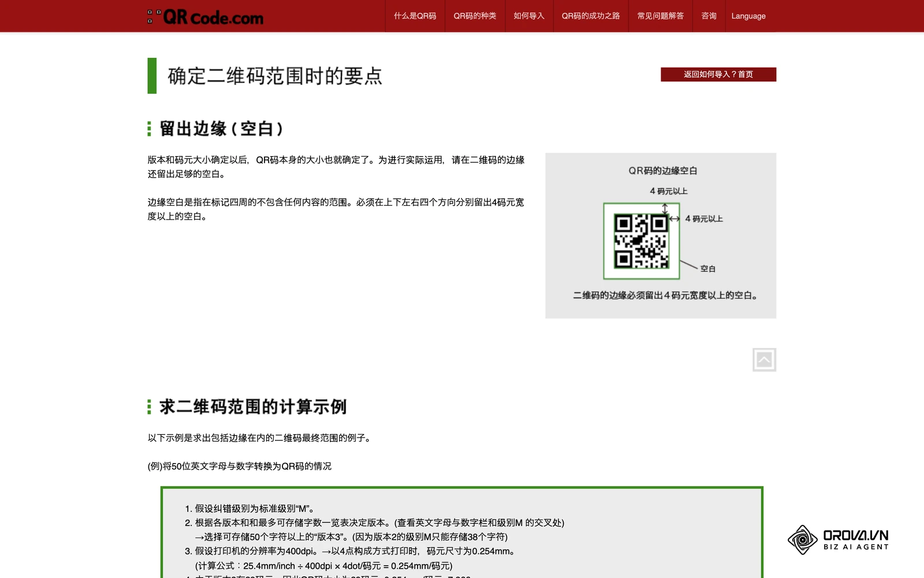Click the 返回如何导入？首页 button

[x=718, y=75]
